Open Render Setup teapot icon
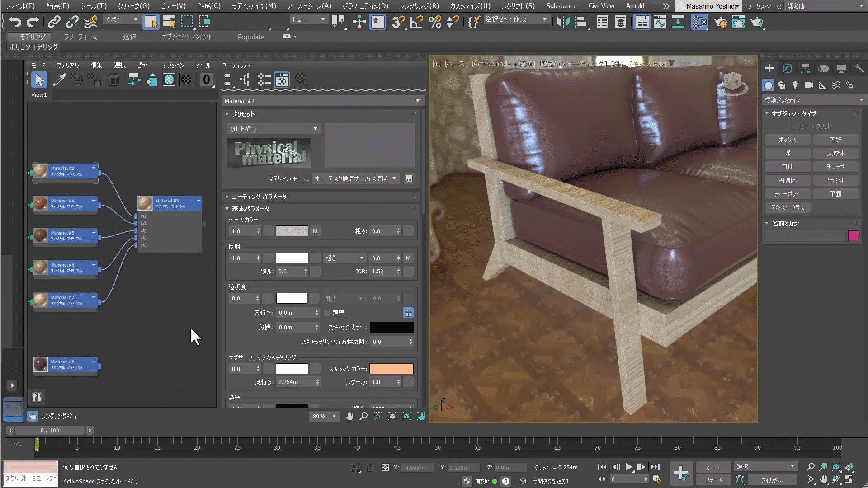 pos(721,22)
